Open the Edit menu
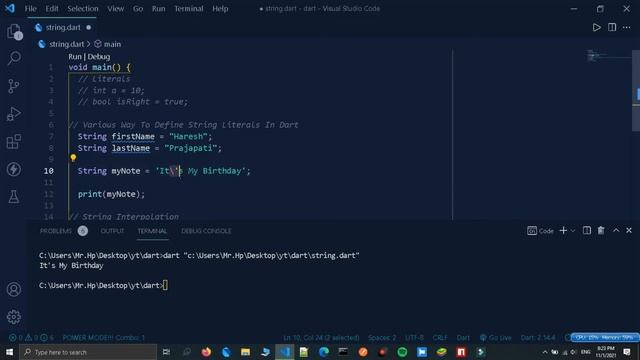Image resolution: width=640 pixels, height=360 pixels. tap(51, 9)
